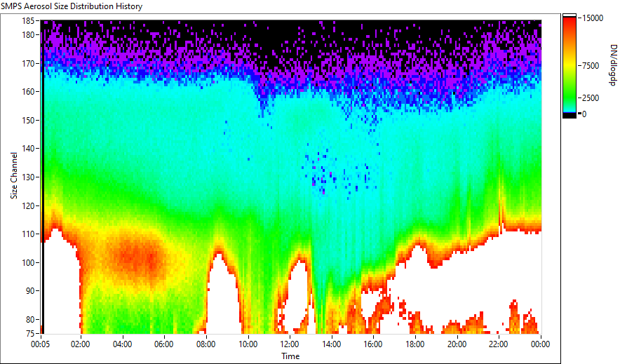Click the 80 size channel tick label

click(x=31, y=319)
